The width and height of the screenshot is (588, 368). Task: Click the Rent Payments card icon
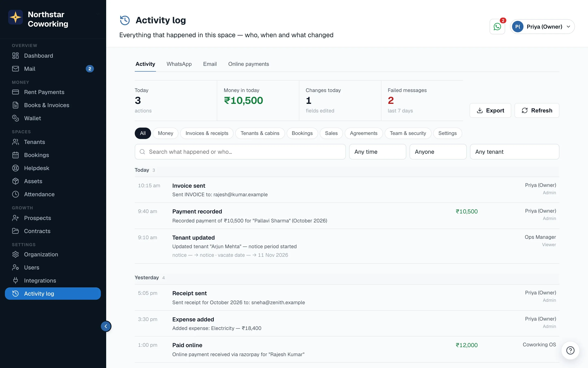click(16, 92)
